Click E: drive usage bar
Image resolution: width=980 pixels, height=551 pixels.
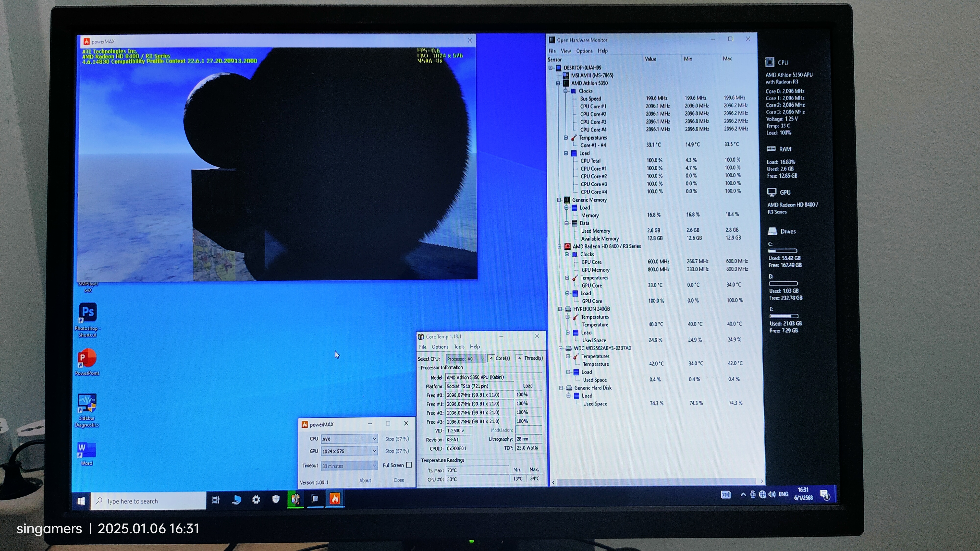pos(784,316)
